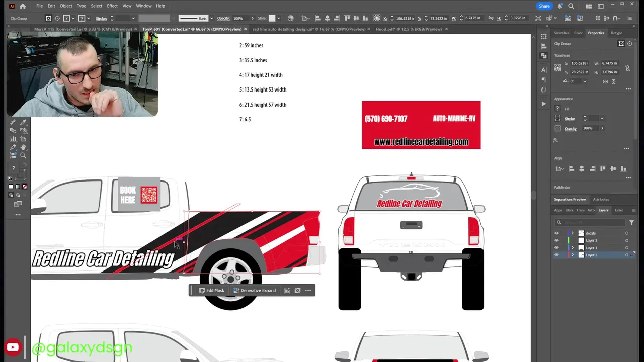Expand the opacity options arrow in Appearance

click(602, 128)
